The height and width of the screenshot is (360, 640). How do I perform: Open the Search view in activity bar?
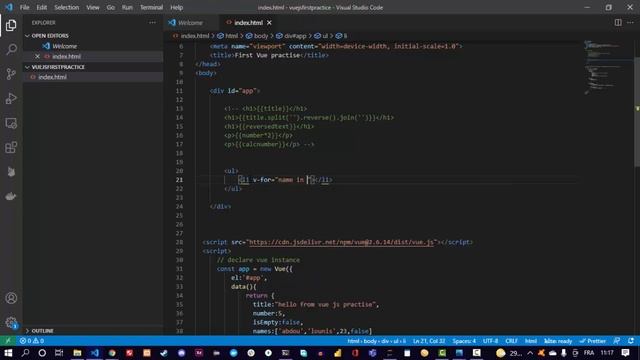click(11, 50)
